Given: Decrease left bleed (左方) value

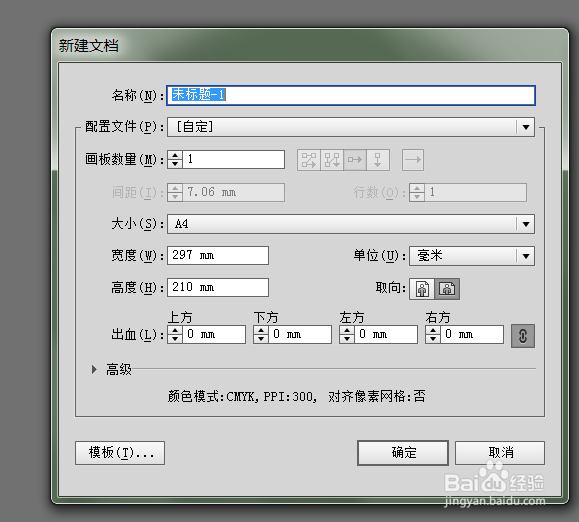Looking at the screenshot, I should pyautogui.click(x=347, y=339).
